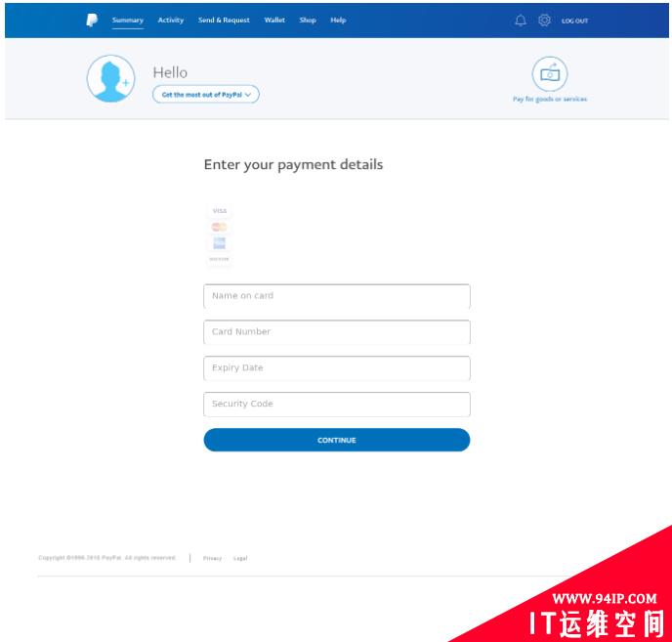Click the PayPal logo icon
Image resolution: width=672 pixels, height=642 pixels.
(x=92, y=21)
